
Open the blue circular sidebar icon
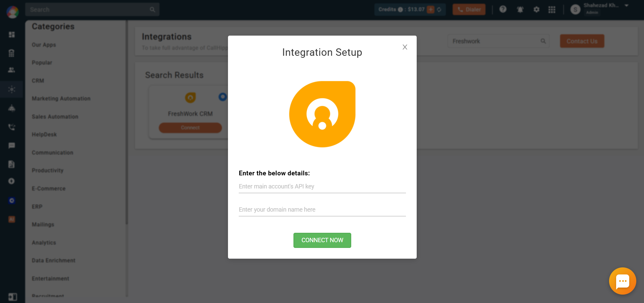pos(12,201)
